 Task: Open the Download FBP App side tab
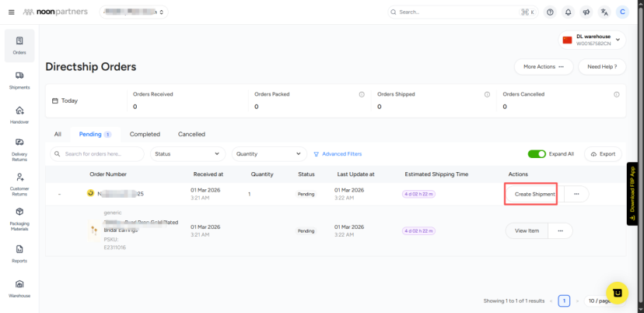click(x=632, y=194)
